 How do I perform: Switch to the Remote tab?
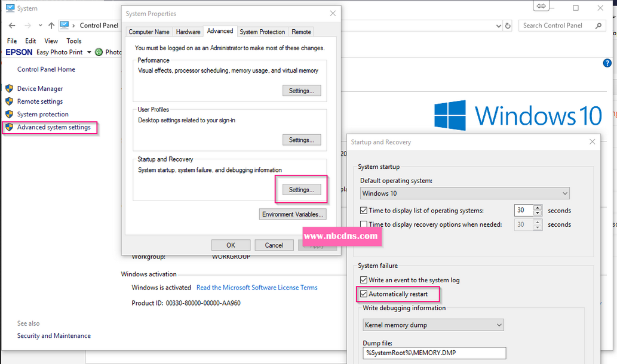point(302,32)
